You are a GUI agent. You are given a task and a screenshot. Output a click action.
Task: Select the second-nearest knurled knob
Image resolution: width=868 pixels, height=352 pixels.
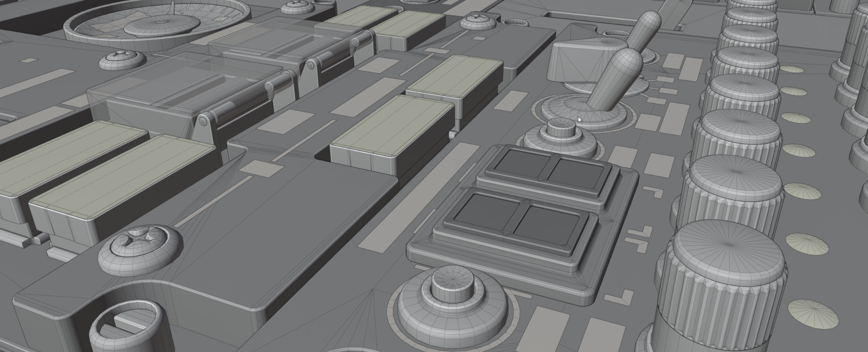click(732, 191)
